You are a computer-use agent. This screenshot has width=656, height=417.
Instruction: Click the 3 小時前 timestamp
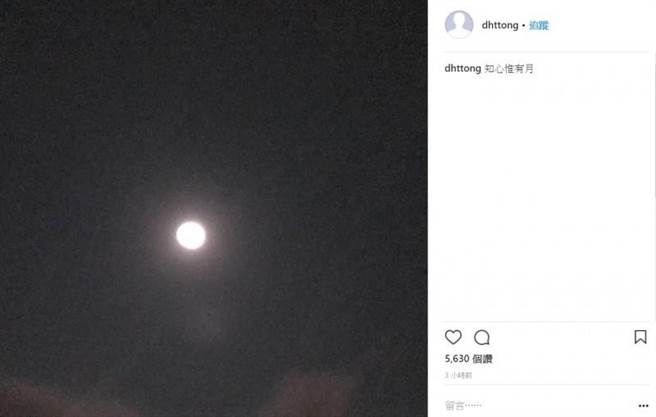click(460, 376)
